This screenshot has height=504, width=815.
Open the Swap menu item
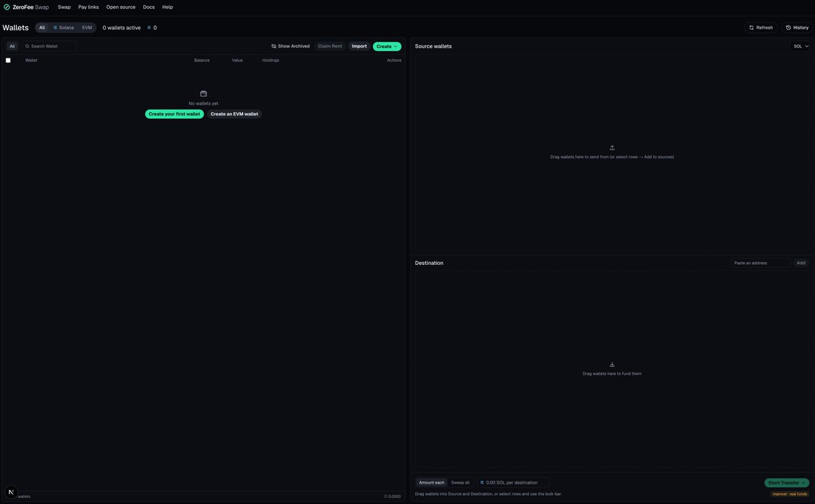[64, 7]
